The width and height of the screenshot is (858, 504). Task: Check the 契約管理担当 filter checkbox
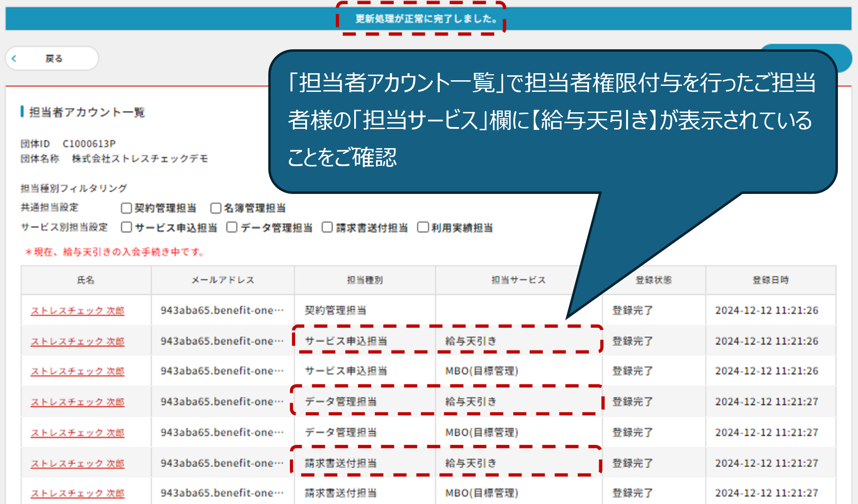click(x=126, y=208)
